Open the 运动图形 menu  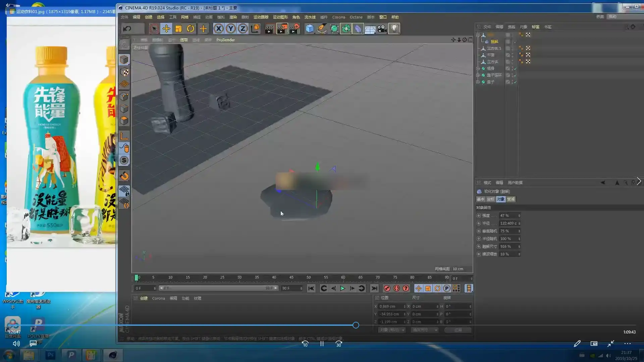(x=280, y=17)
